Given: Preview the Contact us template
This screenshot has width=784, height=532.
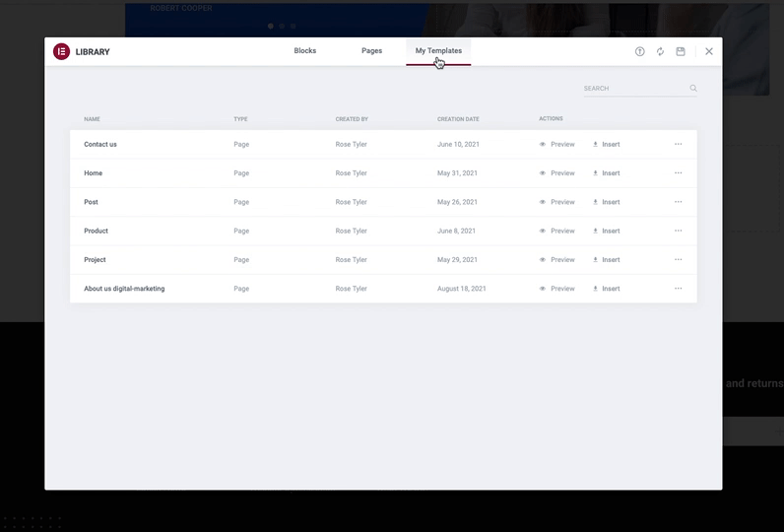Looking at the screenshot, I should [557, 144].
